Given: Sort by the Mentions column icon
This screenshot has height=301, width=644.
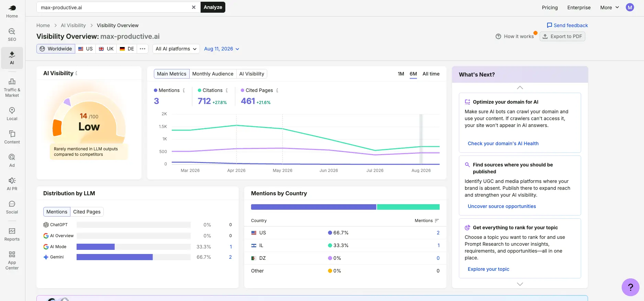Looking at the screenshot, I should (x=437, y=221).
